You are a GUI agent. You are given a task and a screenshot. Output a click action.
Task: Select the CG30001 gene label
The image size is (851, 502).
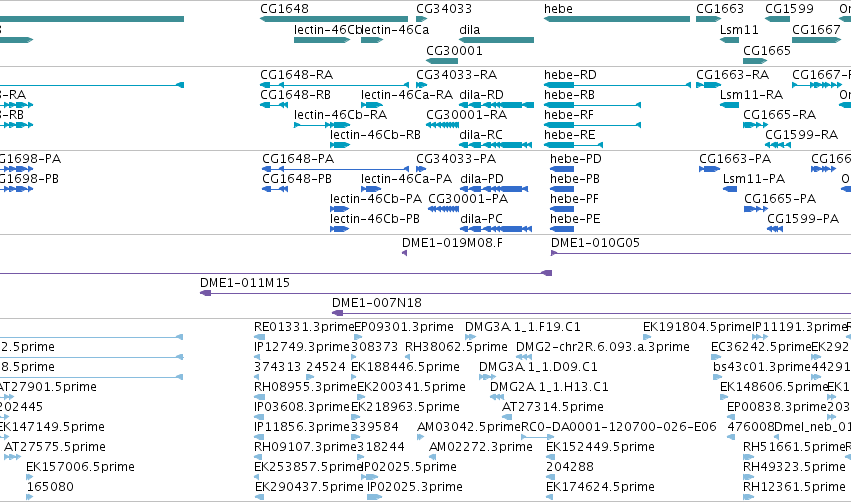coord(454,50)
